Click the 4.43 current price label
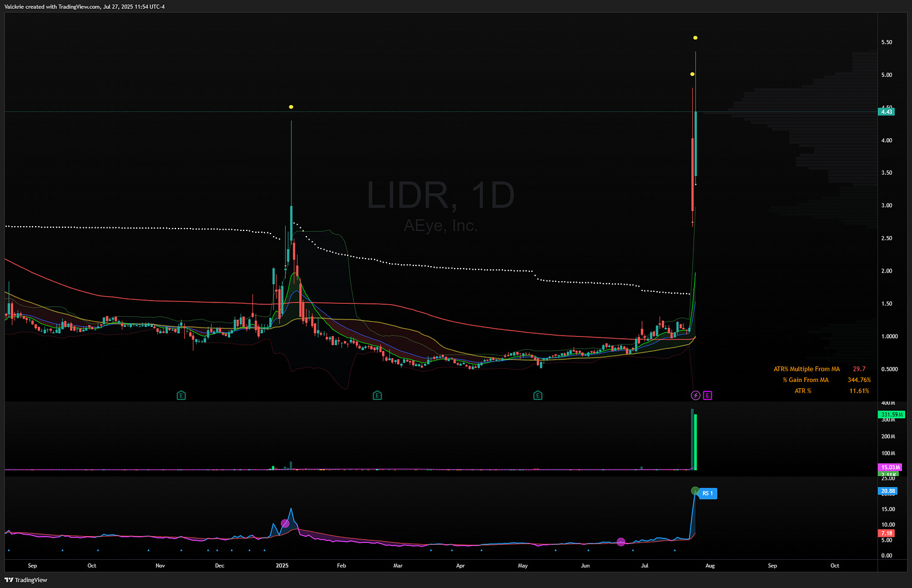Screen dimensions: 912x588 [886, 111]
